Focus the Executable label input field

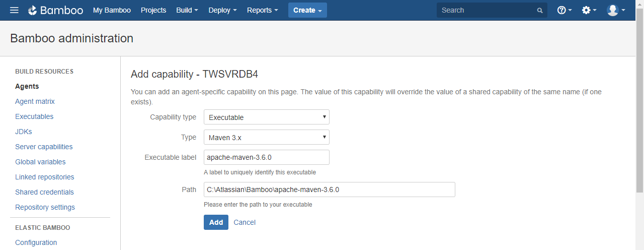coord(267,157)
